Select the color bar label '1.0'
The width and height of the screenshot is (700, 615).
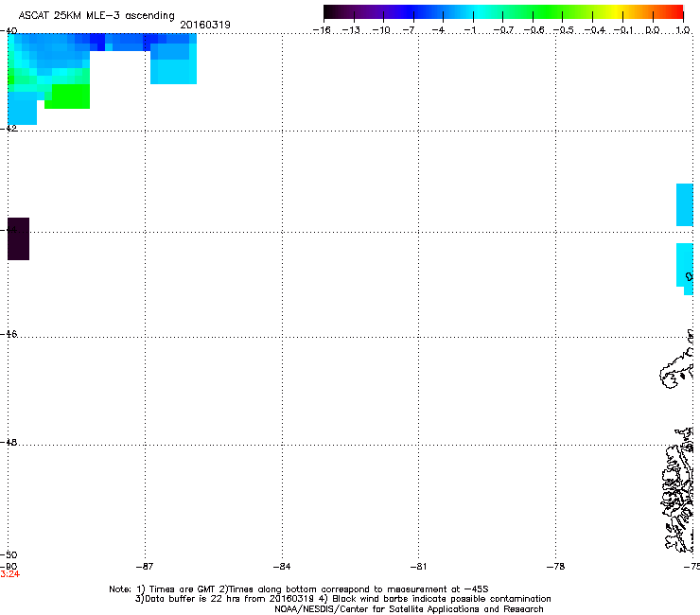tap(683, 30)
